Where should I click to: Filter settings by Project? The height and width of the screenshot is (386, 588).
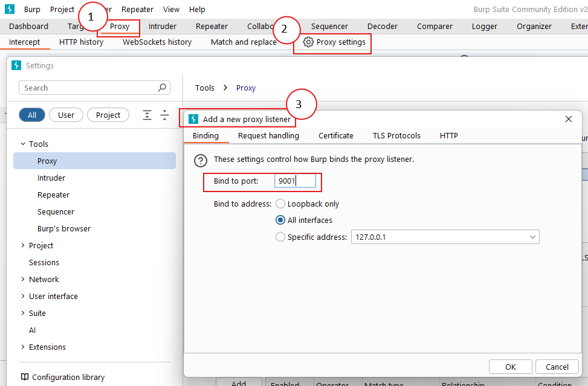108,115
